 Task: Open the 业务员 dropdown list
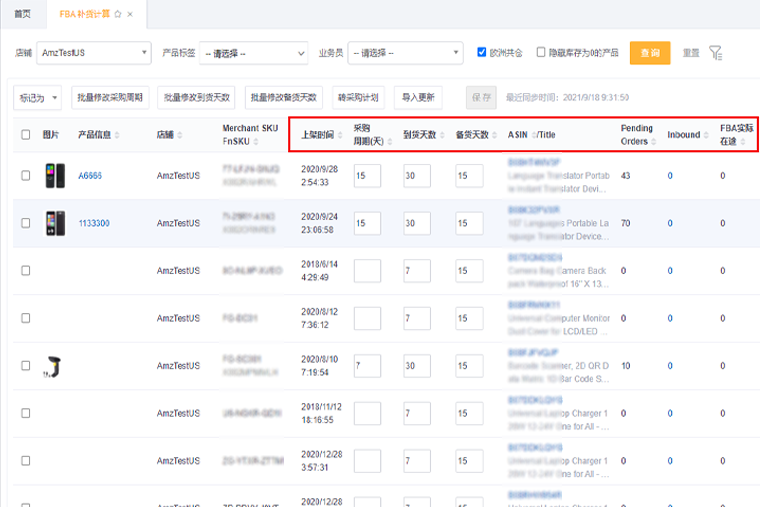click(401, 53)
